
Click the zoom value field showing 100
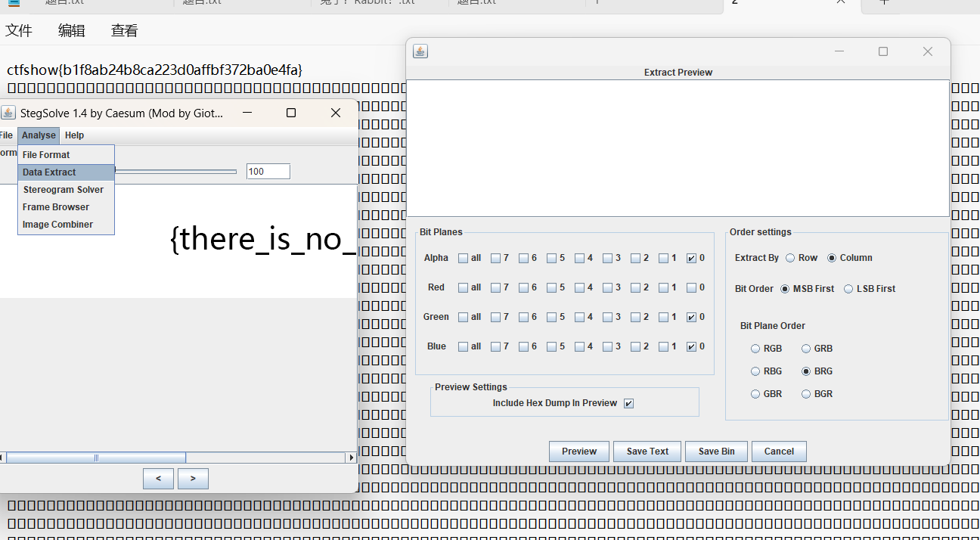[x=268, y=172]
